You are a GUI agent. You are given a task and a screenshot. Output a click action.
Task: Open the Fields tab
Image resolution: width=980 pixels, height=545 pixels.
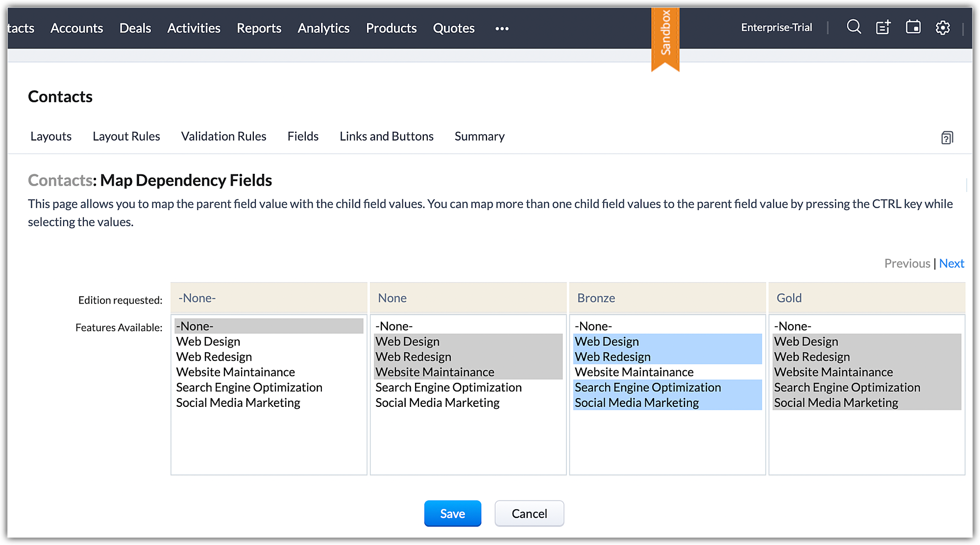coord(303,136)
